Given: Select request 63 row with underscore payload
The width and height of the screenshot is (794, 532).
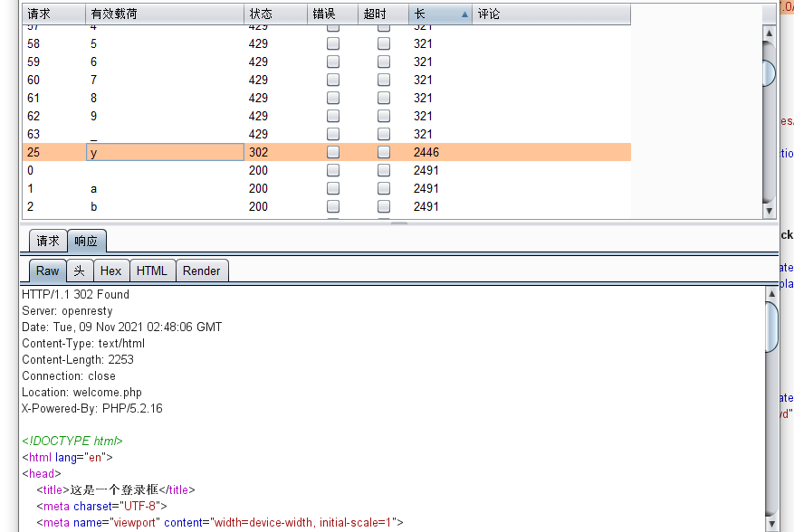Looking at the screenshot, I should click(x=327, y=134).
